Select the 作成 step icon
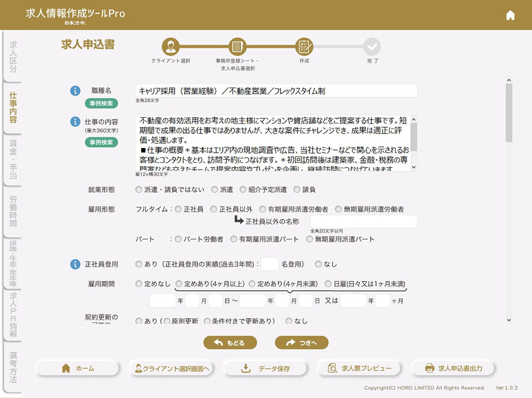Image resolution: width=532 pixels, height=398 pixels. [304, 46]
